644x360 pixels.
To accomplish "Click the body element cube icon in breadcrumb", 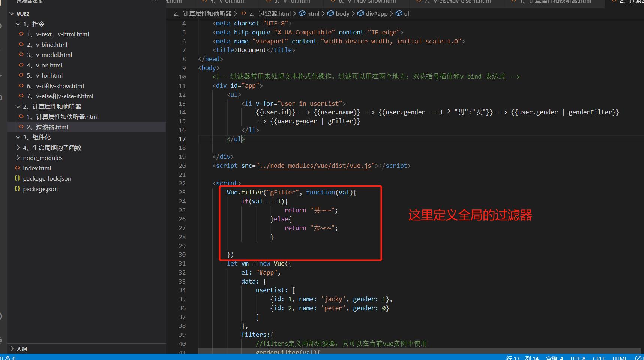I will pos(330,13).
